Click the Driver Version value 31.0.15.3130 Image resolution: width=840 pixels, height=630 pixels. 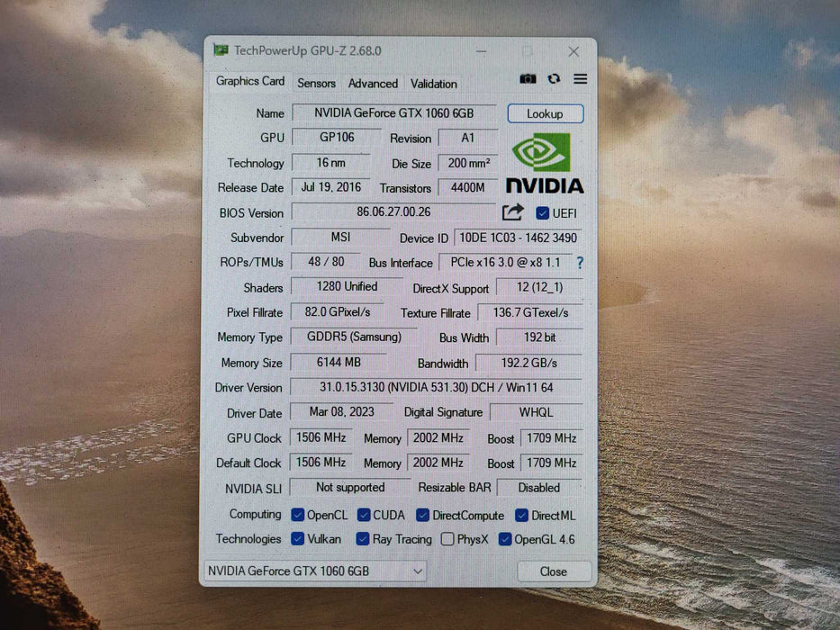coord(436,387)
